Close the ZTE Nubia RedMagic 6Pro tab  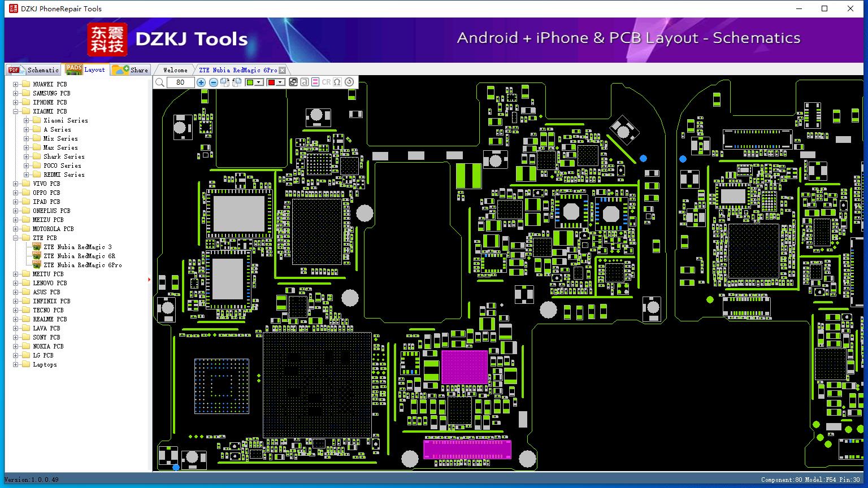[x=282, y=70]
